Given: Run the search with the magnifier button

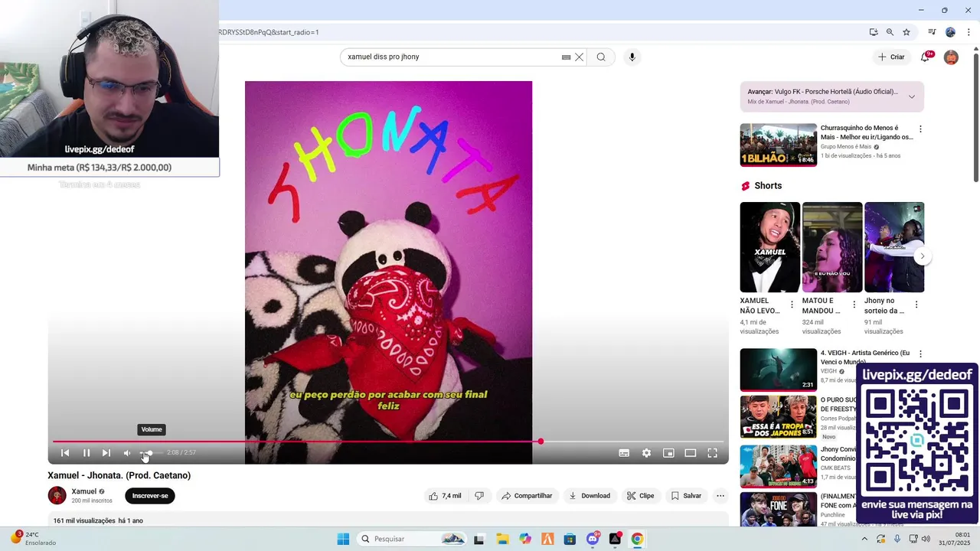Looking at the screenshot, I should 601,57.
